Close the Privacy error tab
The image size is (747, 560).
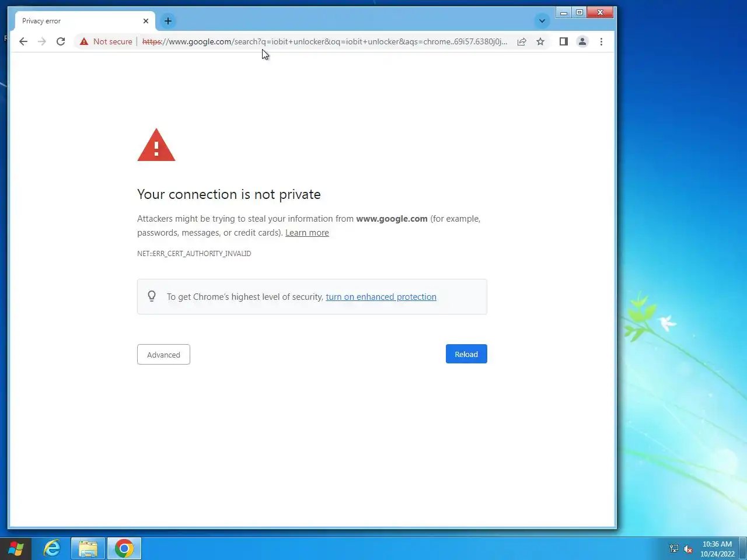[x=146, y=21]
